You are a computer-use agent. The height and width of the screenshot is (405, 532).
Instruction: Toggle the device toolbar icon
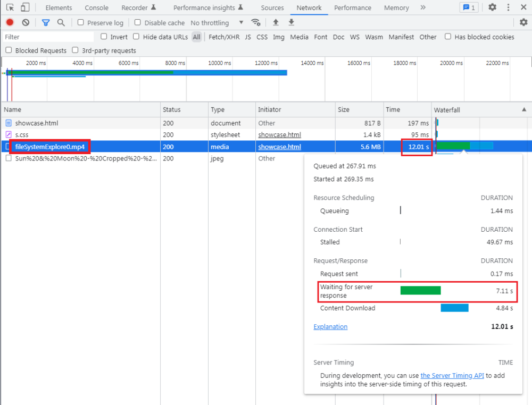[x=25, y=7]
